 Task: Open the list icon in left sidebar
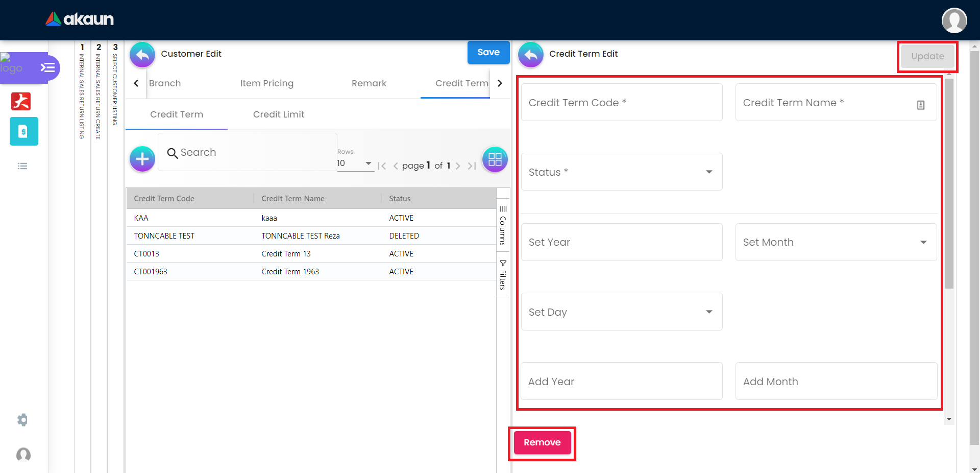(x=22, y=166)
